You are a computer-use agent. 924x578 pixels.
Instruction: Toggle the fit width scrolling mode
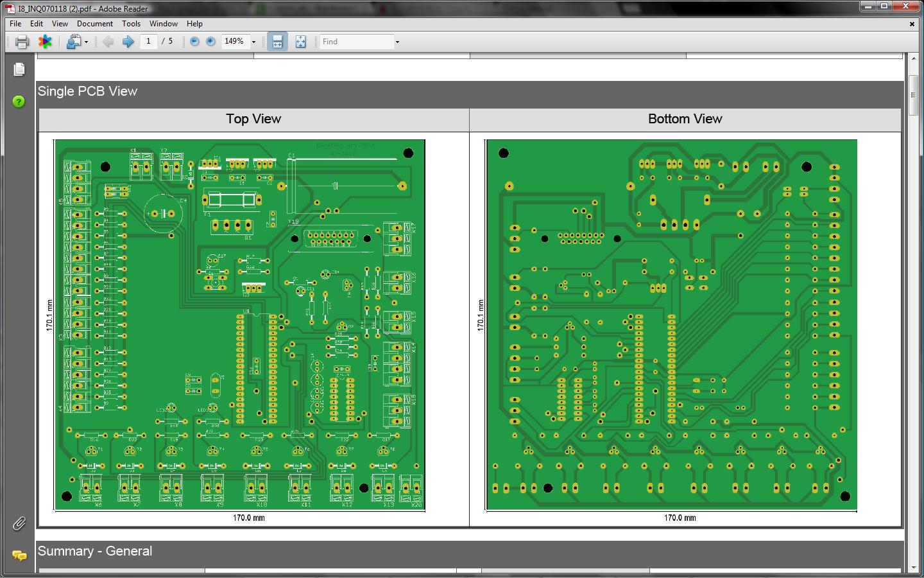[x=277, y=42]
